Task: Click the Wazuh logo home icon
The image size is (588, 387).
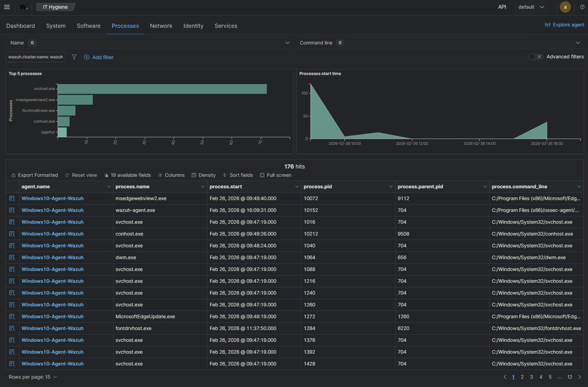Action: (23, 7)
